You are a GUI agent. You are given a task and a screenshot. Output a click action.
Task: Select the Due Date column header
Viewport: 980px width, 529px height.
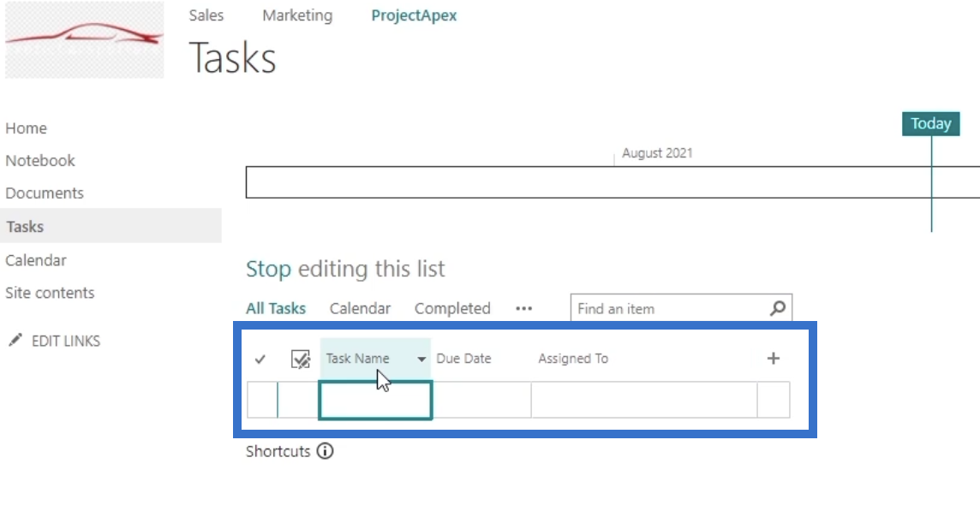click(x=463, y=359)
